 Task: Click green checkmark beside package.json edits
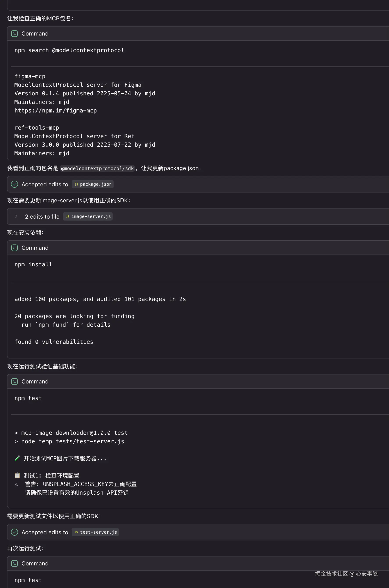click(x=14, y=184)
